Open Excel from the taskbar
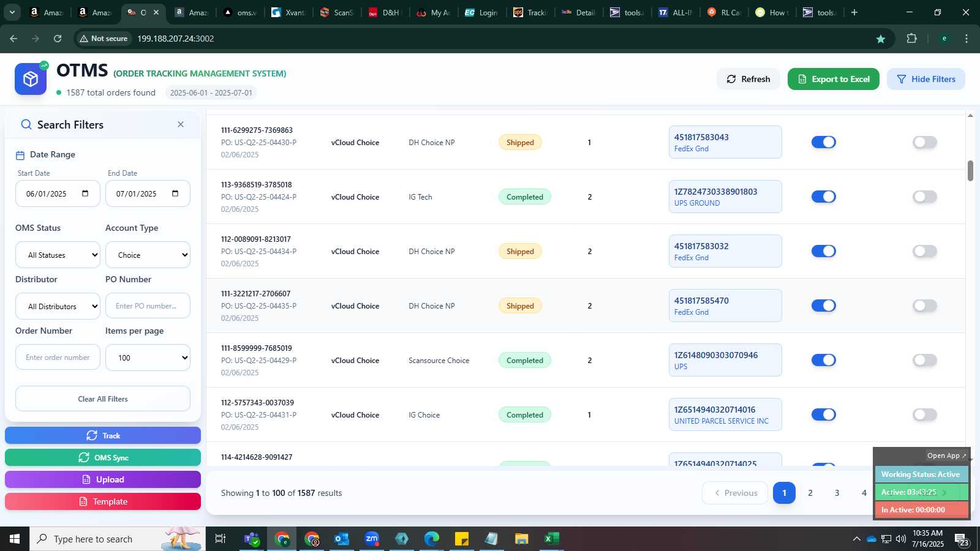Viewport: 980px width, 551px height. pos(552,539)
